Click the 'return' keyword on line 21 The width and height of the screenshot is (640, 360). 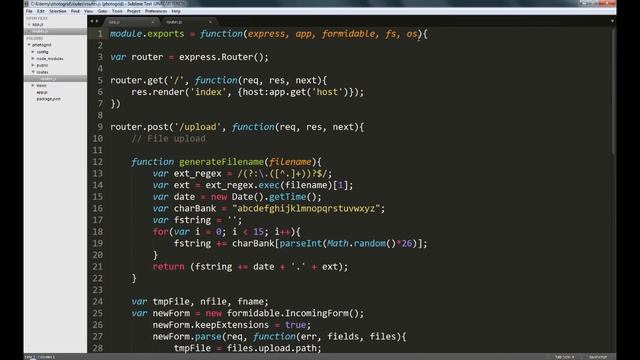[x=169, y=267]
